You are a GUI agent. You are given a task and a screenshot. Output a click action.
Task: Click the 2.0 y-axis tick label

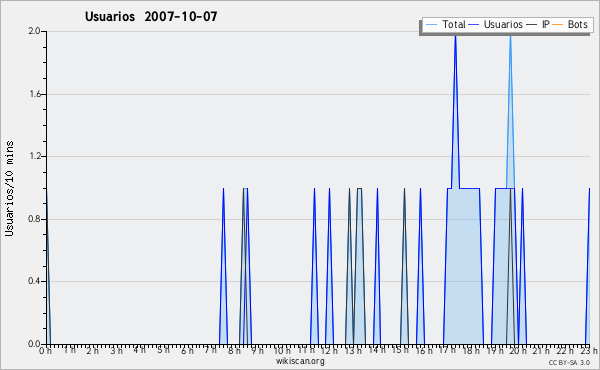tap(34, 31)
